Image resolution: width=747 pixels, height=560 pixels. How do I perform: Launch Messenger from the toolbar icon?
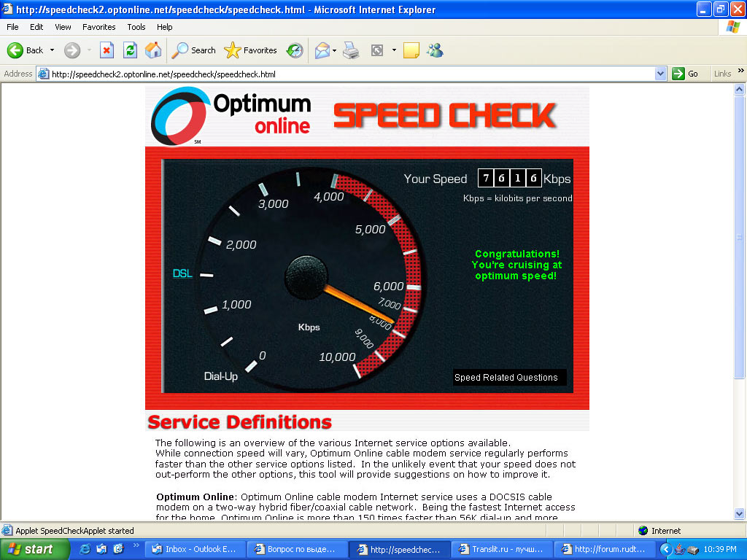pyautogui.click(x=435, y=50)
